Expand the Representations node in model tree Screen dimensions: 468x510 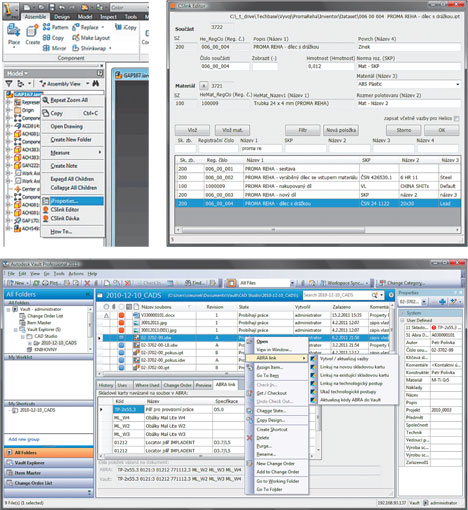point(8,102)
